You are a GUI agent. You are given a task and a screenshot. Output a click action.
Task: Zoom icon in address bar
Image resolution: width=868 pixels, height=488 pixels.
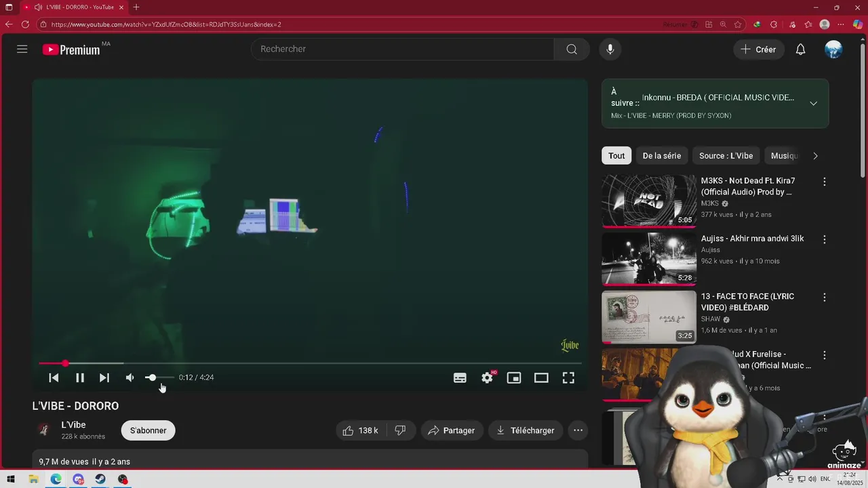click(723, 24)
